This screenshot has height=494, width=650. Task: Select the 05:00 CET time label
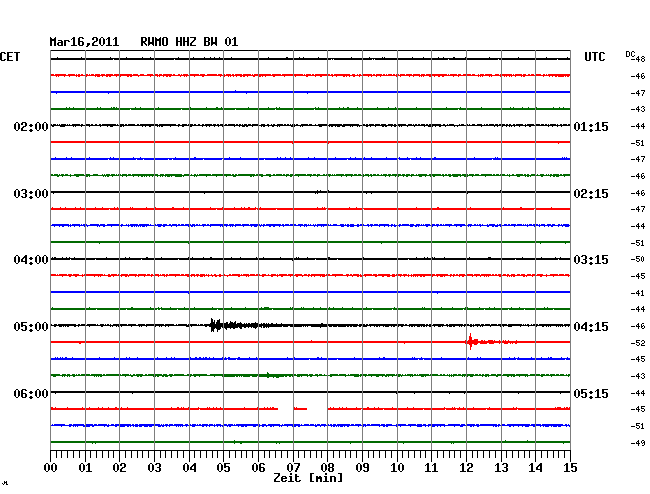(31, 327)
